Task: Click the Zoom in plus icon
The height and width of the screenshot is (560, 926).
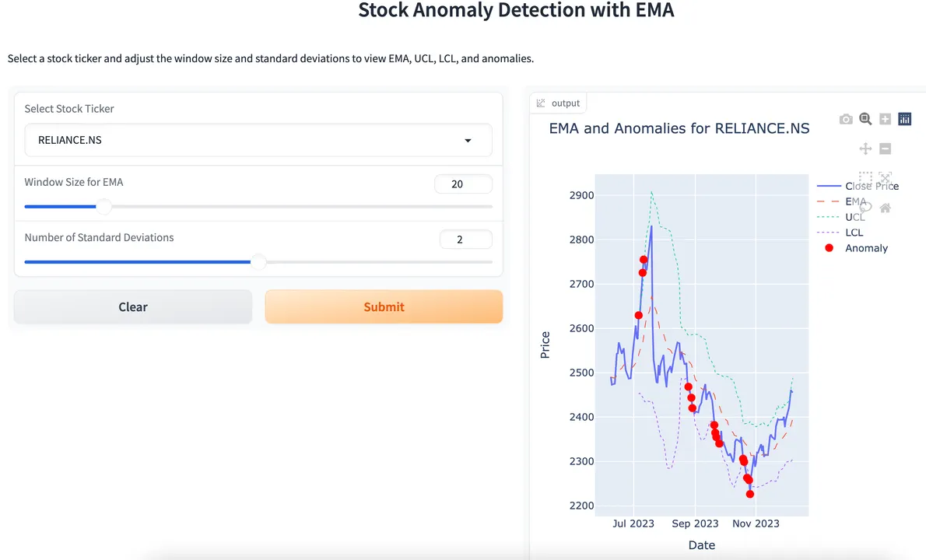Action: tap(885, 119)
